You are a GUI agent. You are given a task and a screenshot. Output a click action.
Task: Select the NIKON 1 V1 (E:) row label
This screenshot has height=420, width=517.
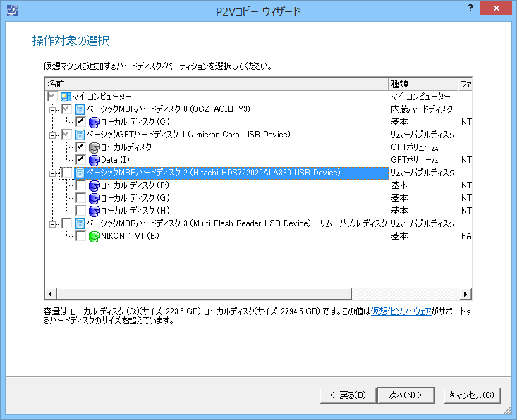tap(130, 236)
